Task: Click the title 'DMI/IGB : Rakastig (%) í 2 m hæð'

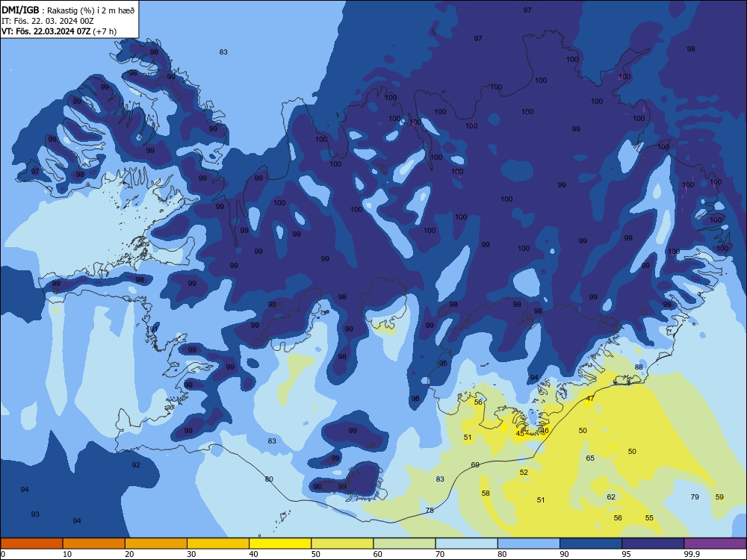Action: (x=69, y=10)
